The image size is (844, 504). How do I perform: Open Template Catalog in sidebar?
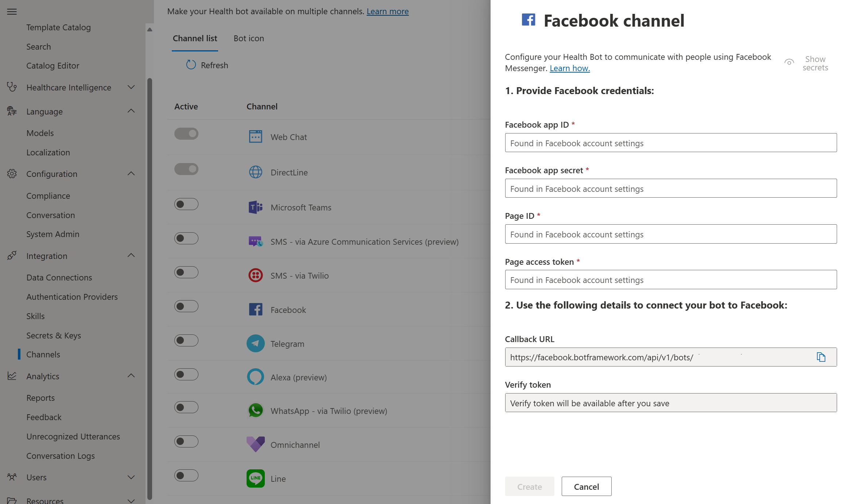(x=58, y=27)
